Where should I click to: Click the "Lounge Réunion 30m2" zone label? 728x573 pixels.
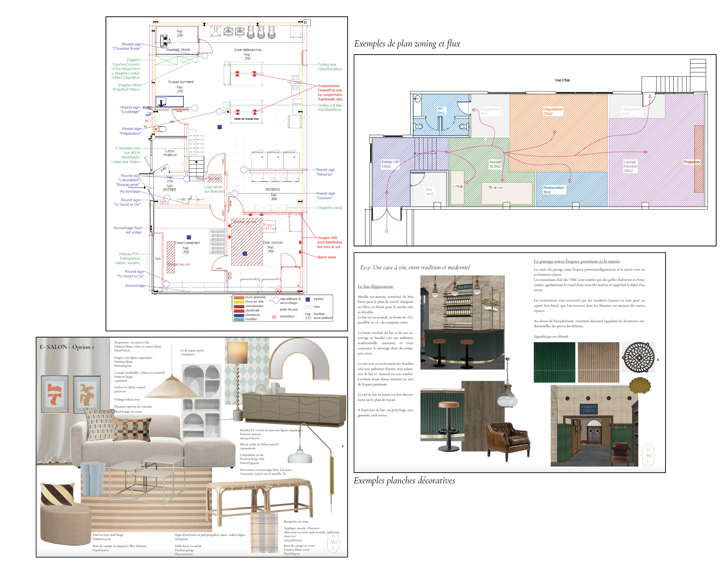tap(630, 166)
